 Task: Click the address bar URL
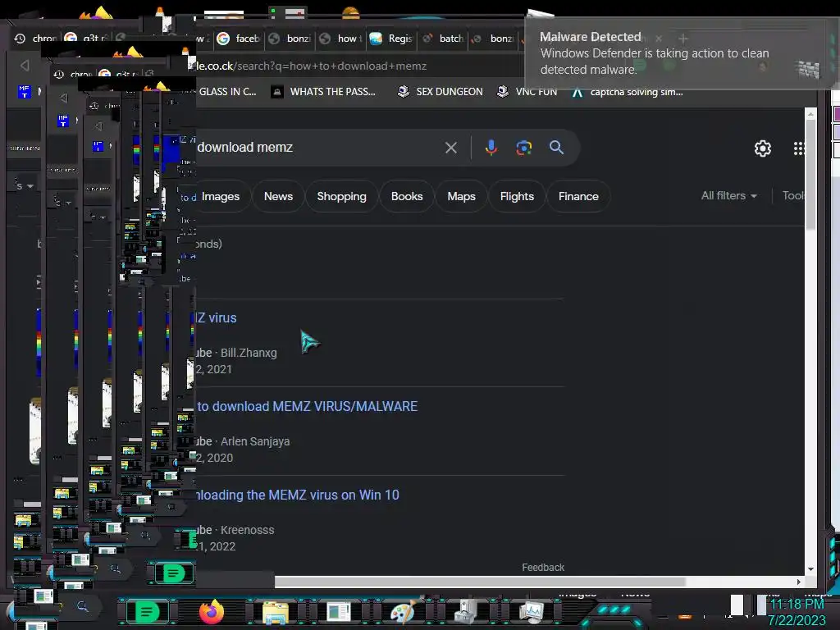[x=311, y=66]
